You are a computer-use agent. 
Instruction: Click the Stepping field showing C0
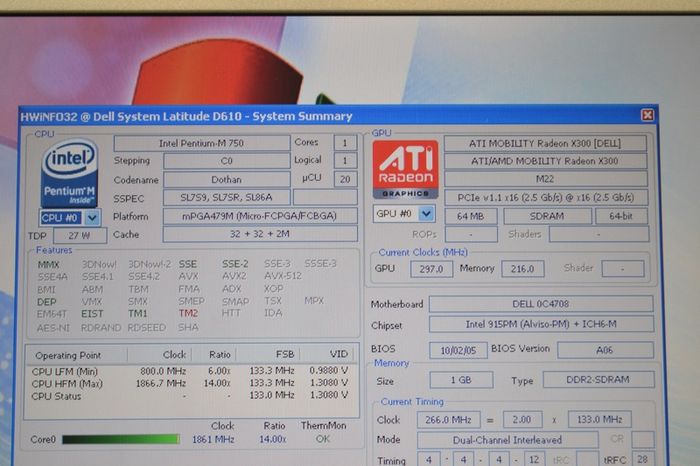point(226,161)
